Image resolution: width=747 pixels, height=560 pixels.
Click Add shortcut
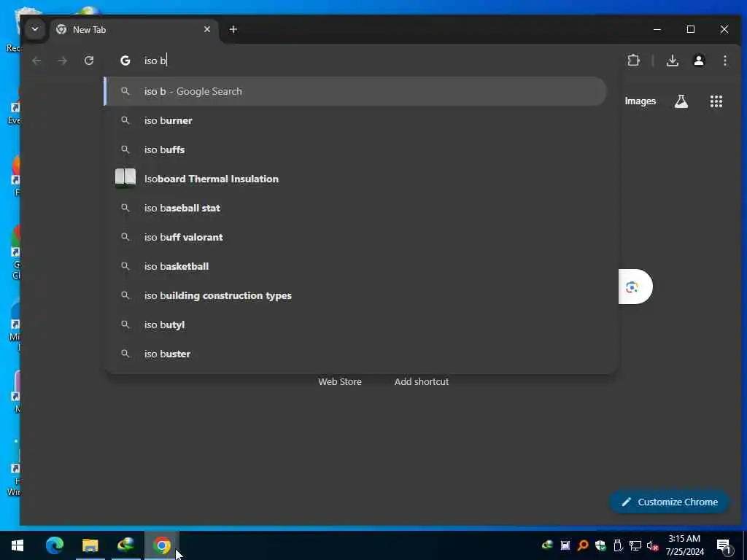(422, 382)
